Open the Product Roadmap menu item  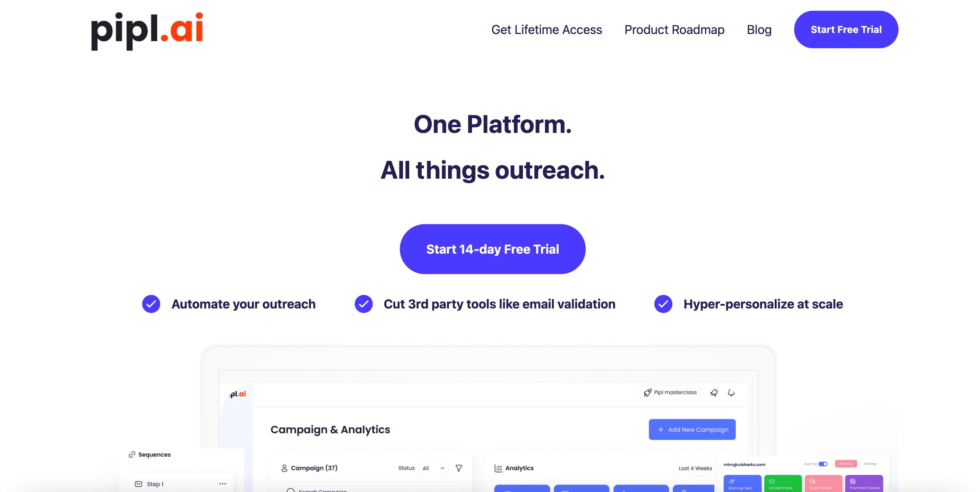click(x=674, y=29)
